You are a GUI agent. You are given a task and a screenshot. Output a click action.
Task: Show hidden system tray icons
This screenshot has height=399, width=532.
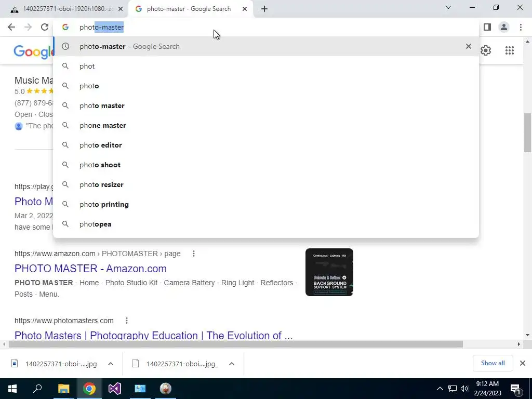(440, 389)
